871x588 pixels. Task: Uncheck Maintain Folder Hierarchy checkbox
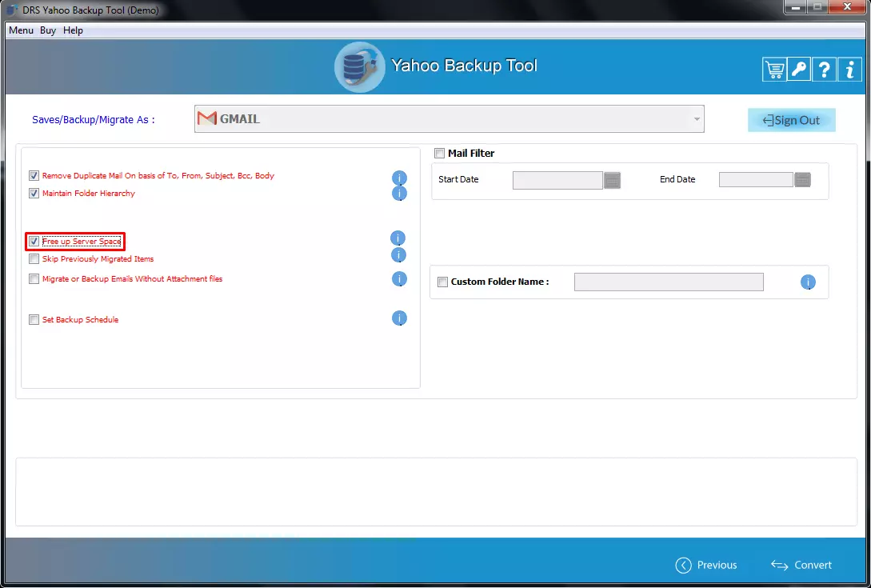tap(34, 194)
